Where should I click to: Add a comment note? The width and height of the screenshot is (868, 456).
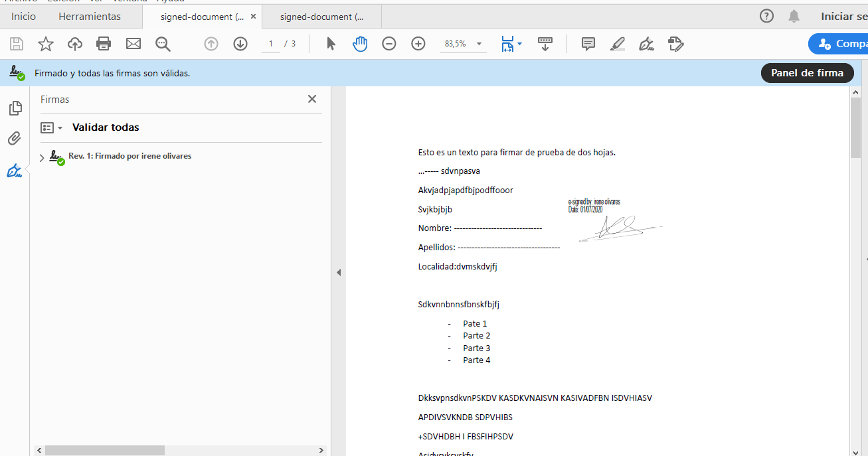click(588, 44)
